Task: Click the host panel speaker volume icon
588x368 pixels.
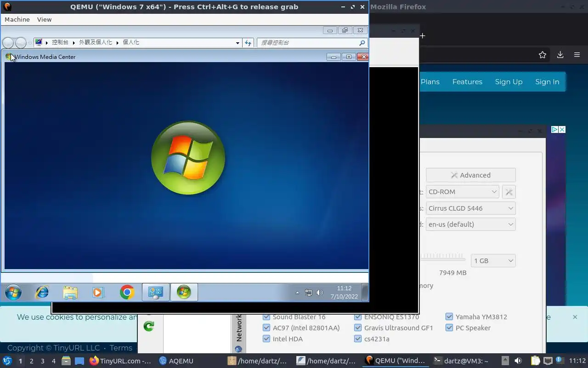Action: click(x=518, y=361)
